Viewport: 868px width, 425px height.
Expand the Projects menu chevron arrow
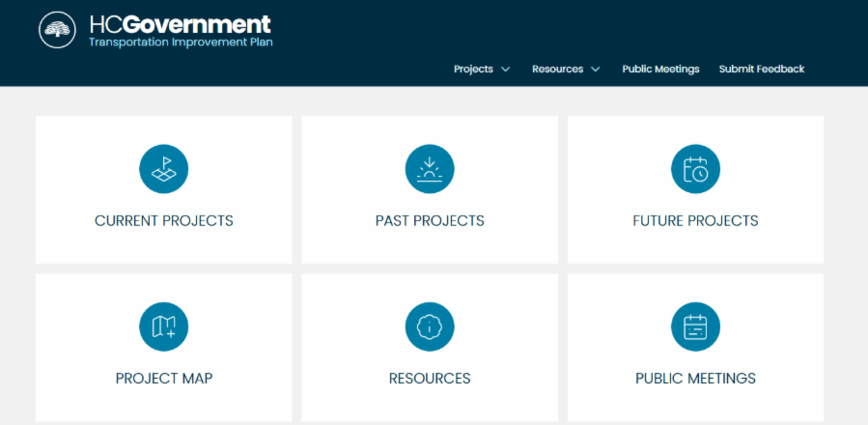pos(506,70)
